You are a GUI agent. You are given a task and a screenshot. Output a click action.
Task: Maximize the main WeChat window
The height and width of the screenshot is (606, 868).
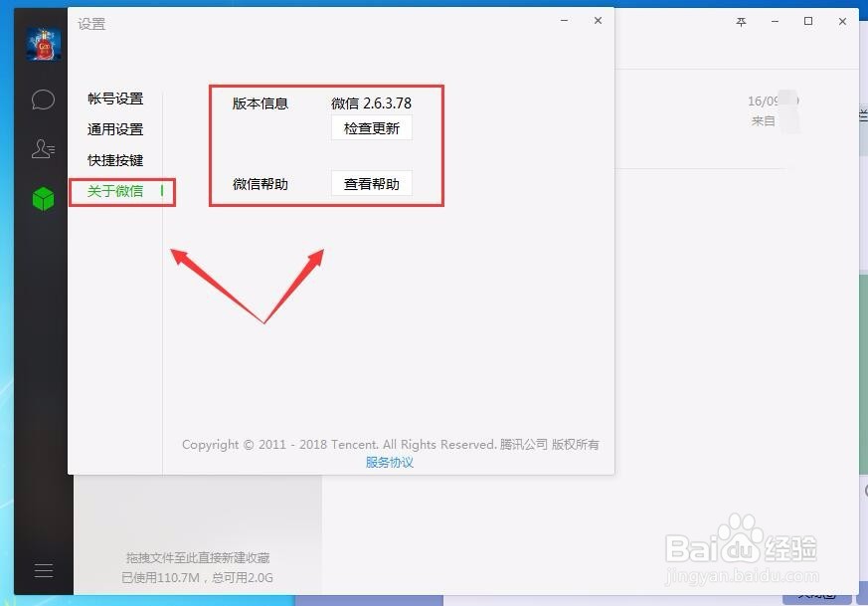pos(807,21)
